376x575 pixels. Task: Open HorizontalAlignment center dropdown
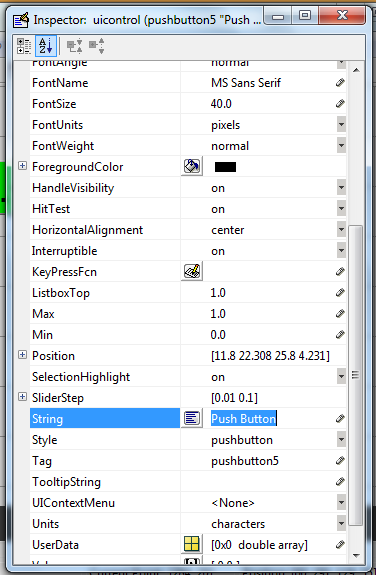[341, 230]
